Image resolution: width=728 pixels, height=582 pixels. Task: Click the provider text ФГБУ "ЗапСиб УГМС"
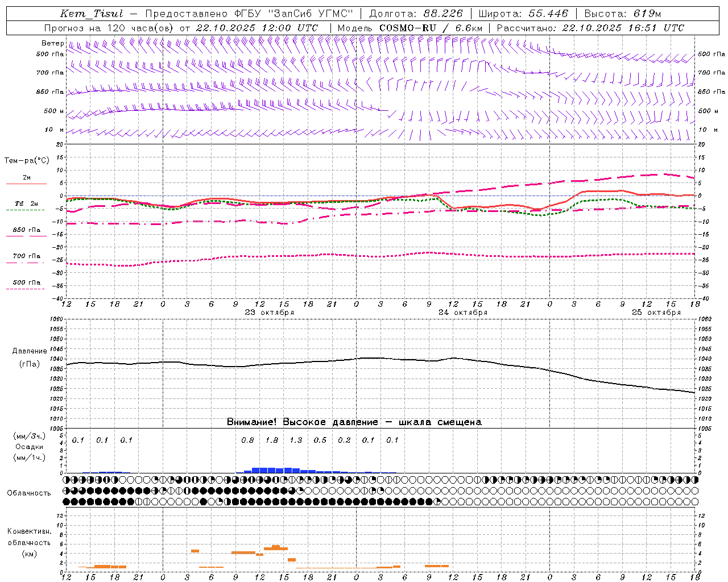(293, 14)
